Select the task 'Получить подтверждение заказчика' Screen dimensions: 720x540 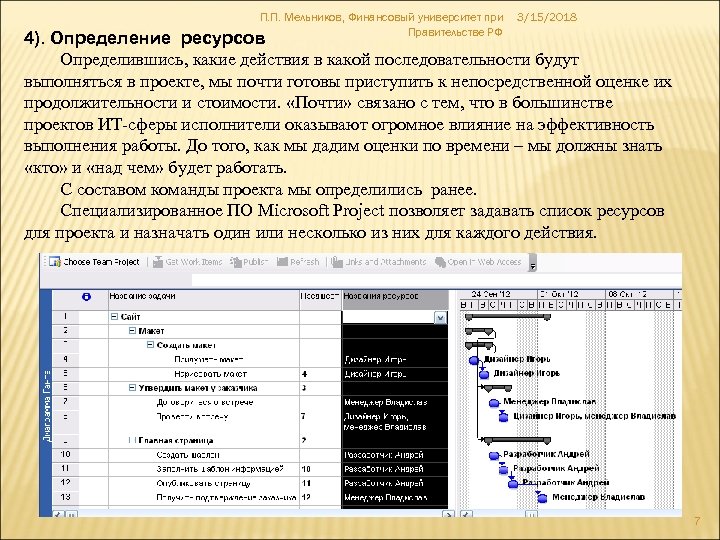226,497
